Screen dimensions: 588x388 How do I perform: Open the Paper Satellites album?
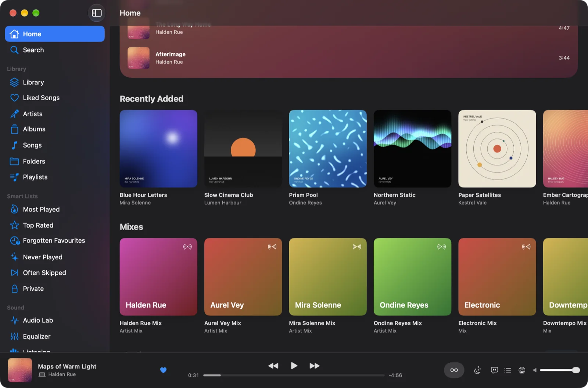tap(497, 149)
